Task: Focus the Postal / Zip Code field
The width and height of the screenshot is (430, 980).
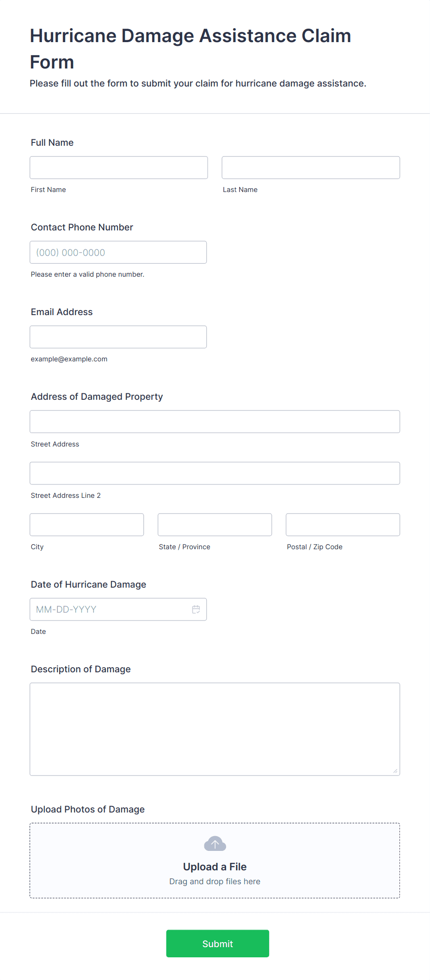Action: click(x=343, y=525)
